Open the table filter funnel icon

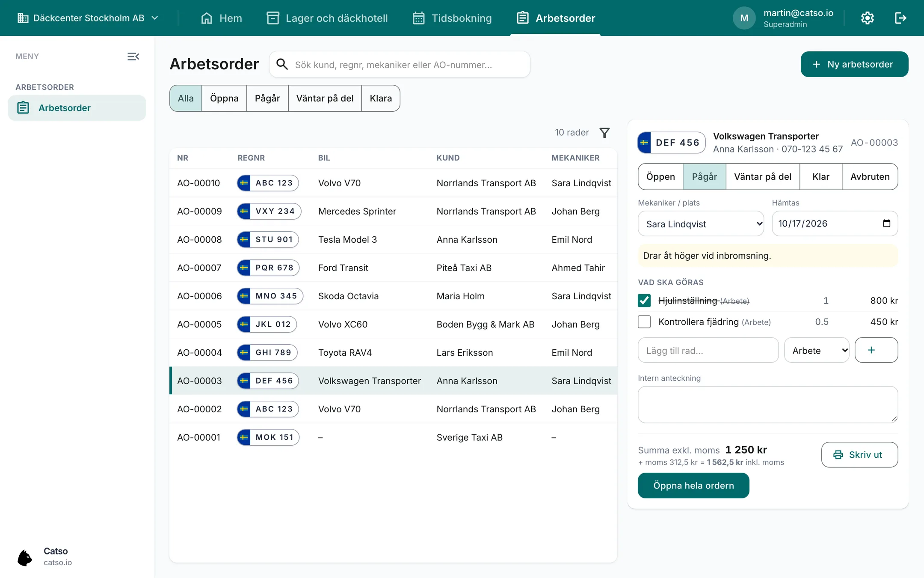click(x=604, y=133)
